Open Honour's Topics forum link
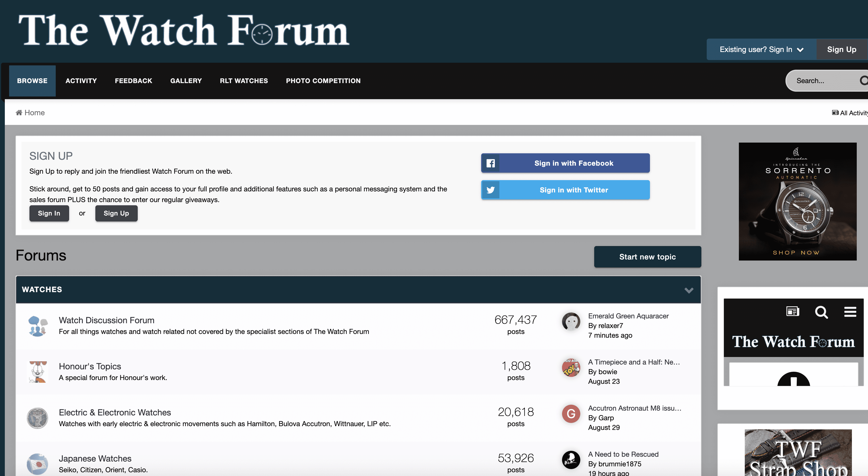This screenshot has width=868, height=476. coord(90,366)
